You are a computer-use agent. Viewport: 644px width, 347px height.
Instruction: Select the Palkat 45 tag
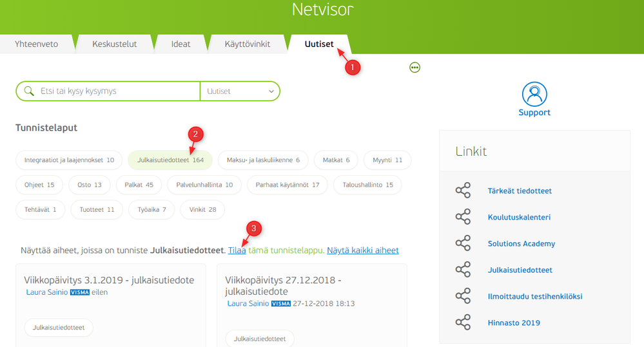[139, 185]
